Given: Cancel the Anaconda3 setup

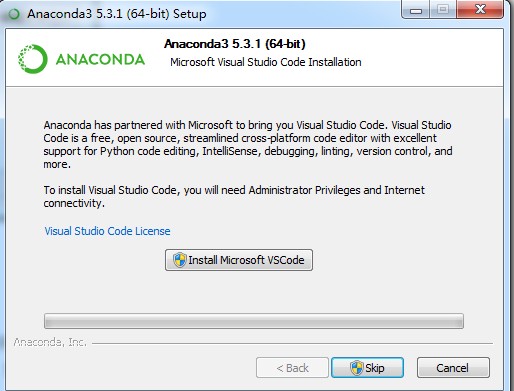Looking at the screenshot, I should click(453, 368).
